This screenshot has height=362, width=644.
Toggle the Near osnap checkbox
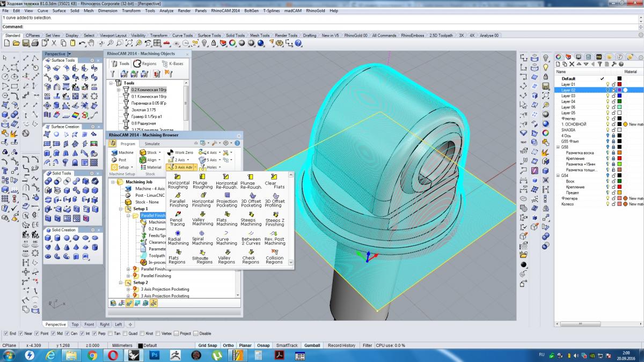(x=21, y=333)
